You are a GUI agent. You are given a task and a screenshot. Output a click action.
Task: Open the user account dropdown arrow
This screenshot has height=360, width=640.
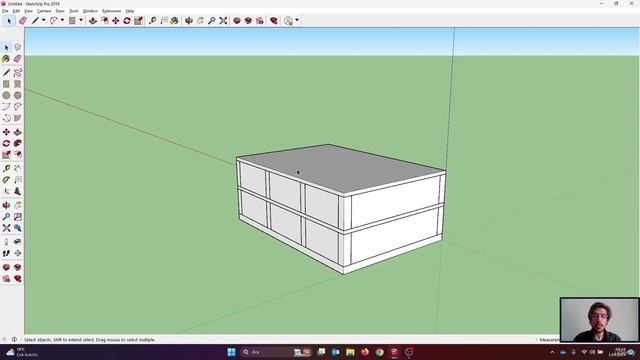tap(297, 20)
